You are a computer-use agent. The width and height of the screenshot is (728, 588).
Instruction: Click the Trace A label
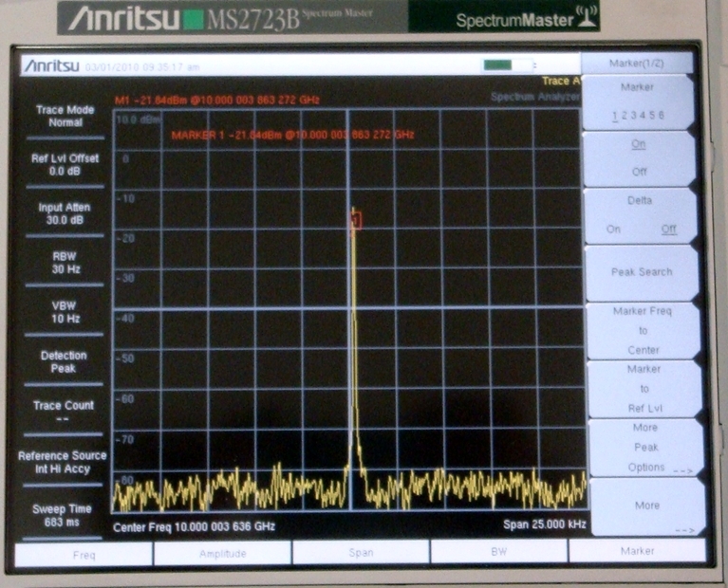561,82
